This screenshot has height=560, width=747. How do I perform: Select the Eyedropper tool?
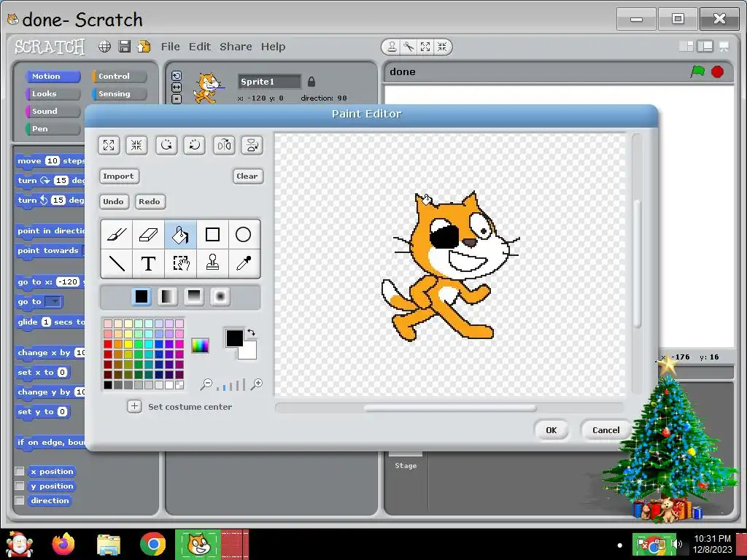point(244,262)
